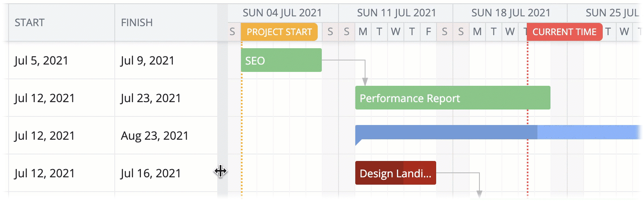Click the Friday day column header
The width and height of the screenshot is (644, 201).
428,32
